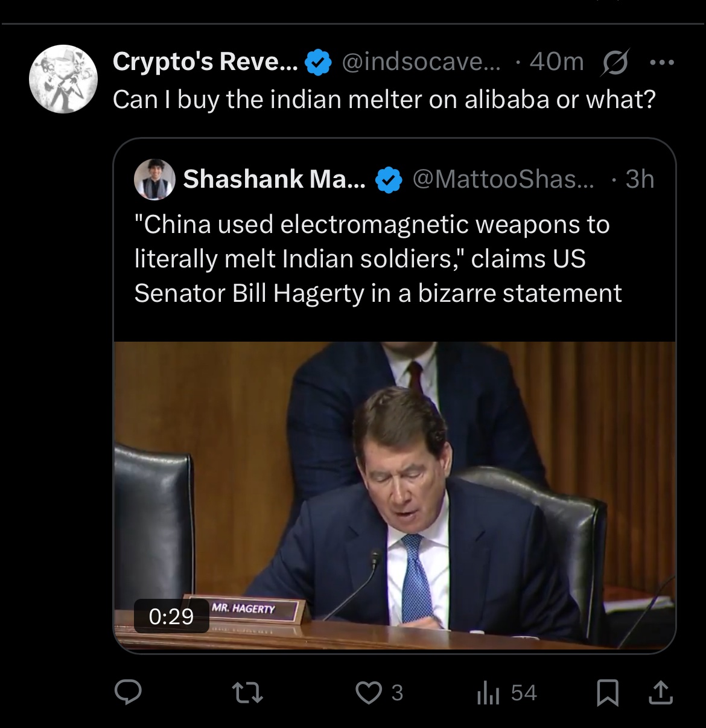
Task: Click the blue verified badge beside Crypto's Reve...
Action: pyautogui.click(x=318, y=62)
